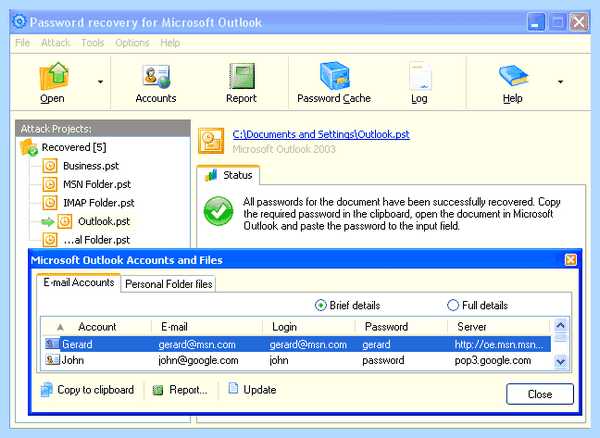Click the large Outlook file icon next to path
The height and width of the screenshot is (438, 600).
211,141
